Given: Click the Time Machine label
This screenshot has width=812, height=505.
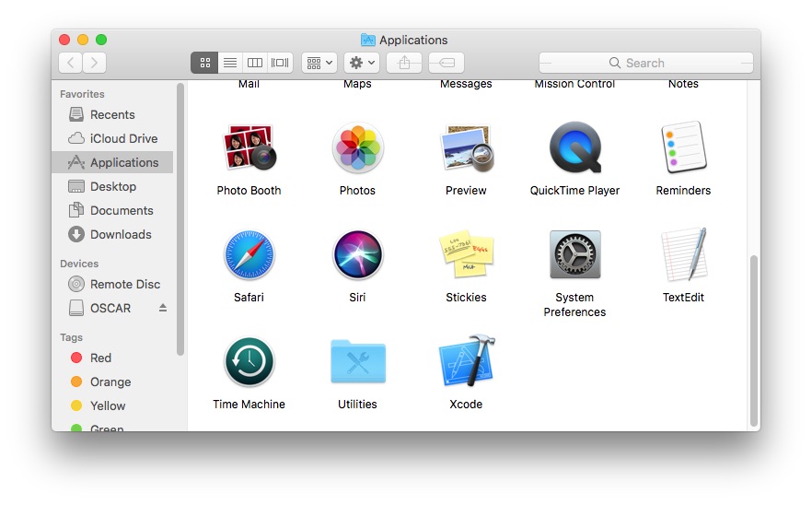Looking at the screenshot, I should tap(249, 404).
